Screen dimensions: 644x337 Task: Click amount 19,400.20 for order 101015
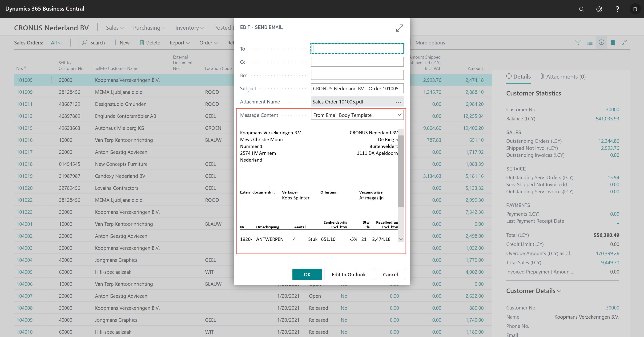(473, 128)
